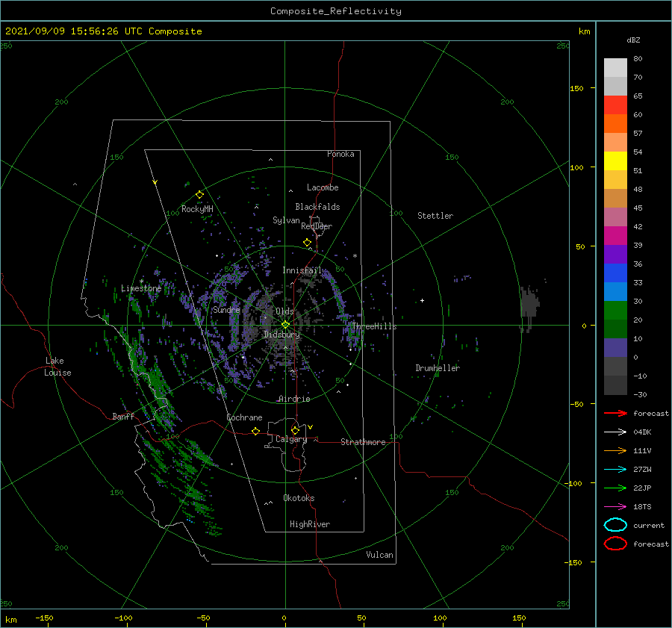Click the dBZ legend heading

[633, 40]
